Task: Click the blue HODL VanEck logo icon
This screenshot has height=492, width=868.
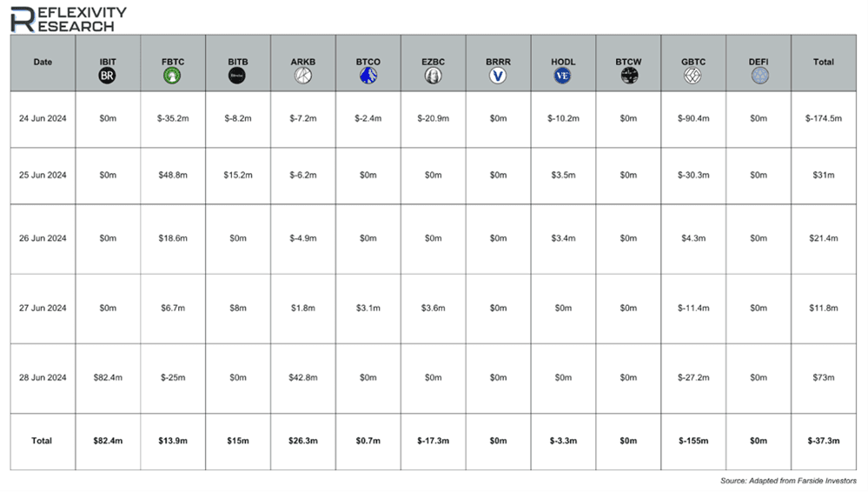Action: (563, 76)
